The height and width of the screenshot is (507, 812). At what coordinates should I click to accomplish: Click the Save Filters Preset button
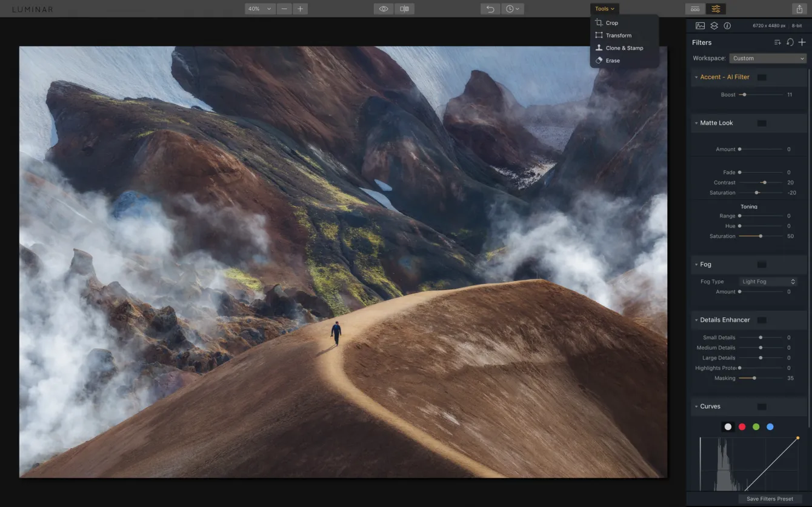coord(770,499)
